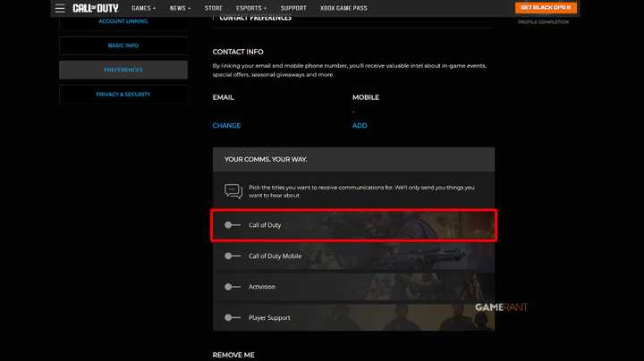Image resolution: width=644 pixels, height=361 pixels.
Task: Enable Call of Duty Mobile communications
Action: [233, 256]
